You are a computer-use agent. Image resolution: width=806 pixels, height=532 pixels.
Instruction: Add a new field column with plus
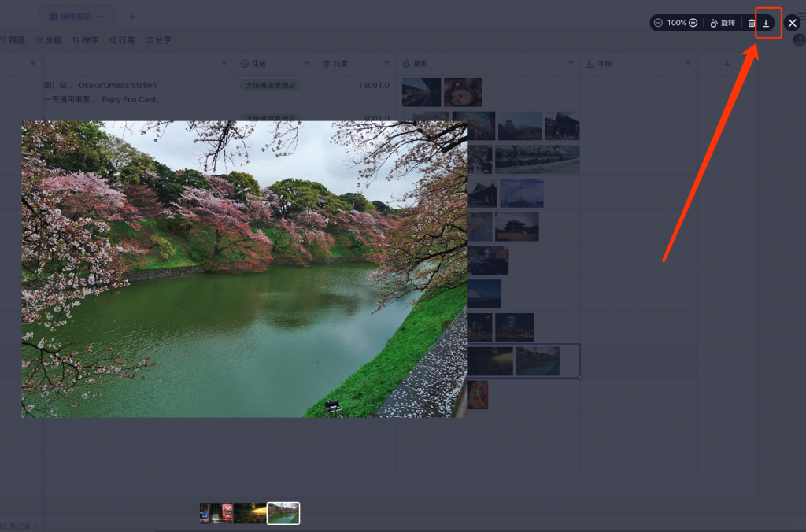coord(727,64)
